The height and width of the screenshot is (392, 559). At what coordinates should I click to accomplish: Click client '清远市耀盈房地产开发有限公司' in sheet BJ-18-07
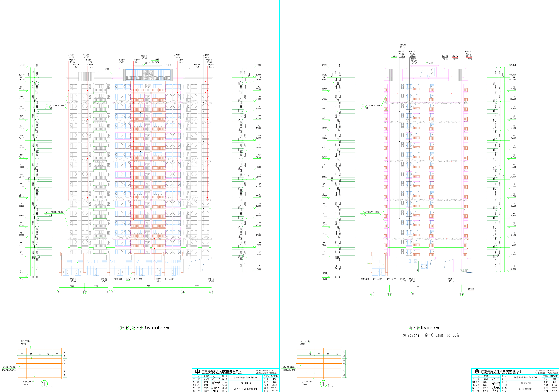pyautogui.click(x=245, y=378)
